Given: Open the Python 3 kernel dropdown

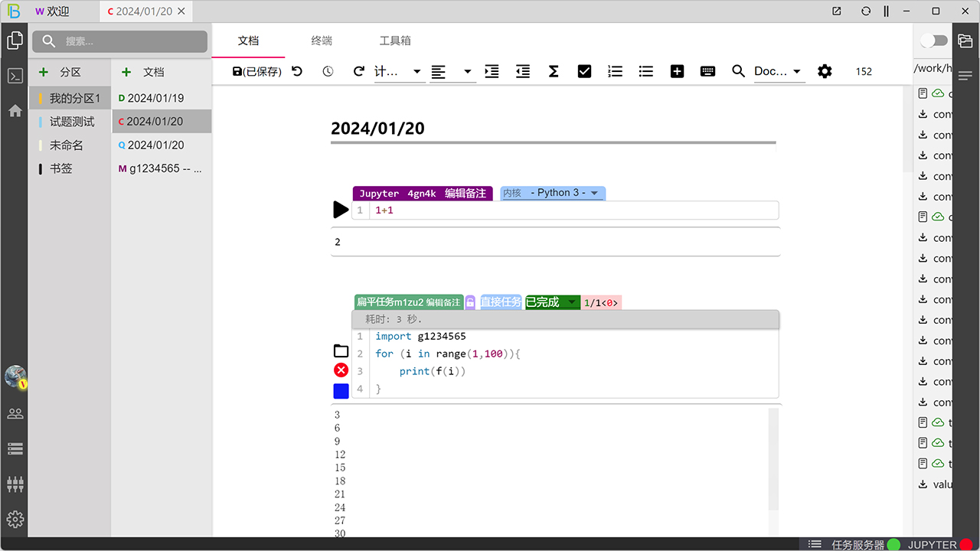Looking at the screenshot, I should 553,194.
